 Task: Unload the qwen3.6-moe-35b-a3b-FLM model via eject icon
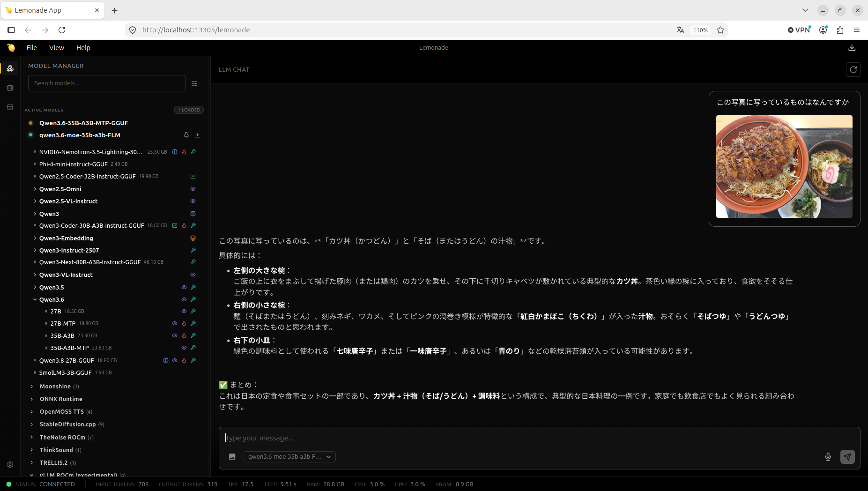(x=197, y=135)
